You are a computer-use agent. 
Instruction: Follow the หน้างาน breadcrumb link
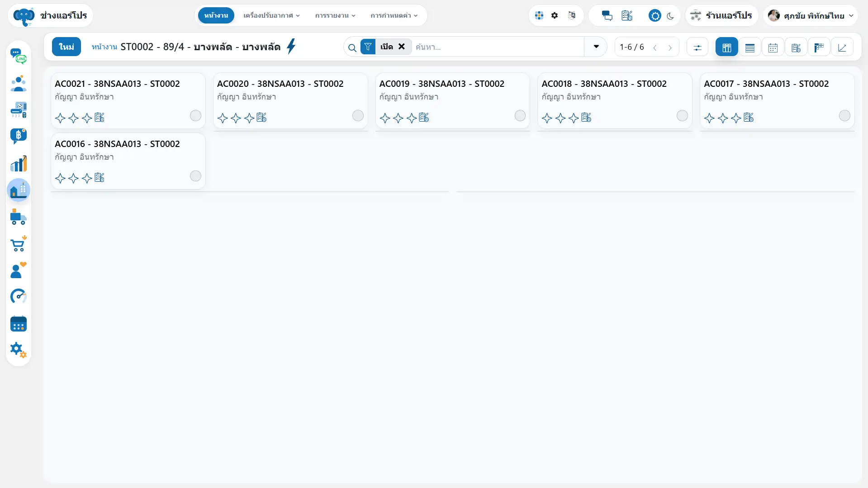tap(104, 47)
